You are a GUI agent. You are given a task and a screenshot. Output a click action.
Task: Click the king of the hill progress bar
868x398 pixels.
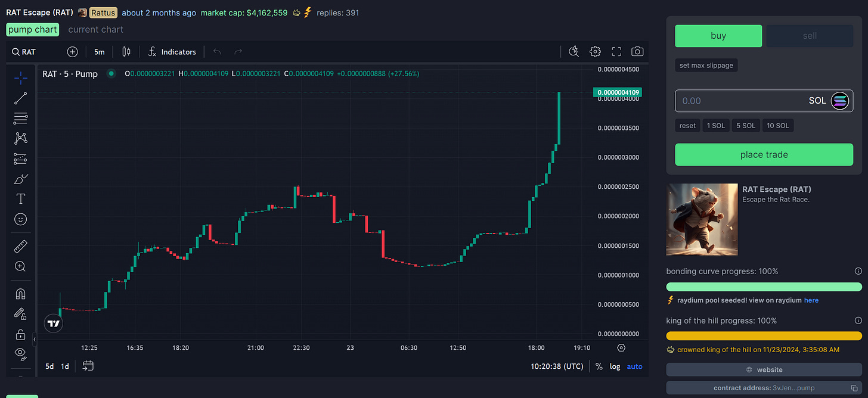[x=764, y=336]
